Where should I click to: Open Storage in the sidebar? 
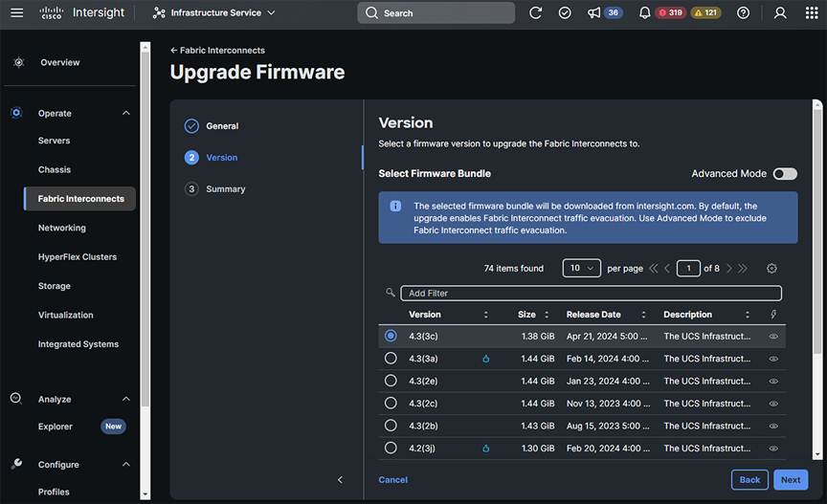pos(54,286)
